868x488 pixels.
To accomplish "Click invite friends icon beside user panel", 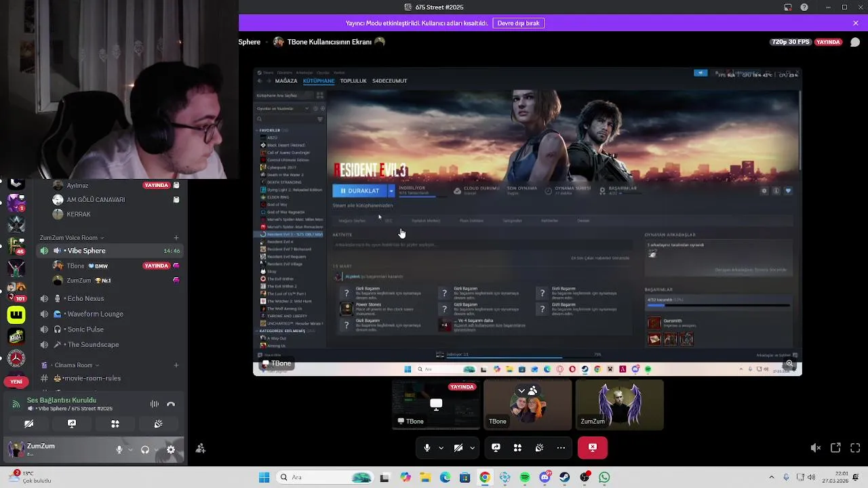I will [201, 449].
